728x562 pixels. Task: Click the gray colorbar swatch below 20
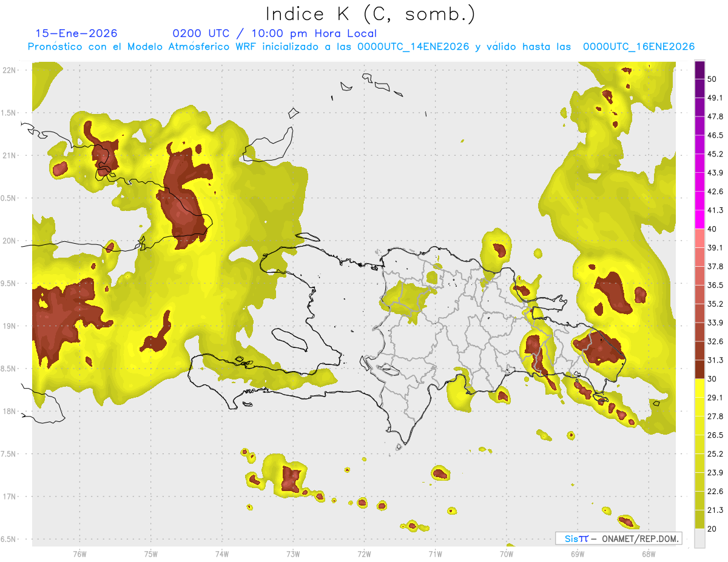pyautogui.click(x=699, y=538)
